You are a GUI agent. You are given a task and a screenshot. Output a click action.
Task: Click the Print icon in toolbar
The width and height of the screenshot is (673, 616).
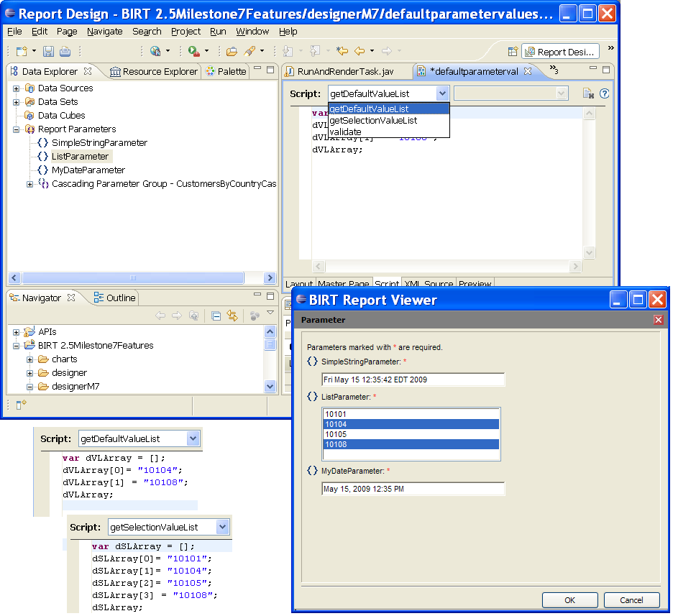(x=65, y=51)
